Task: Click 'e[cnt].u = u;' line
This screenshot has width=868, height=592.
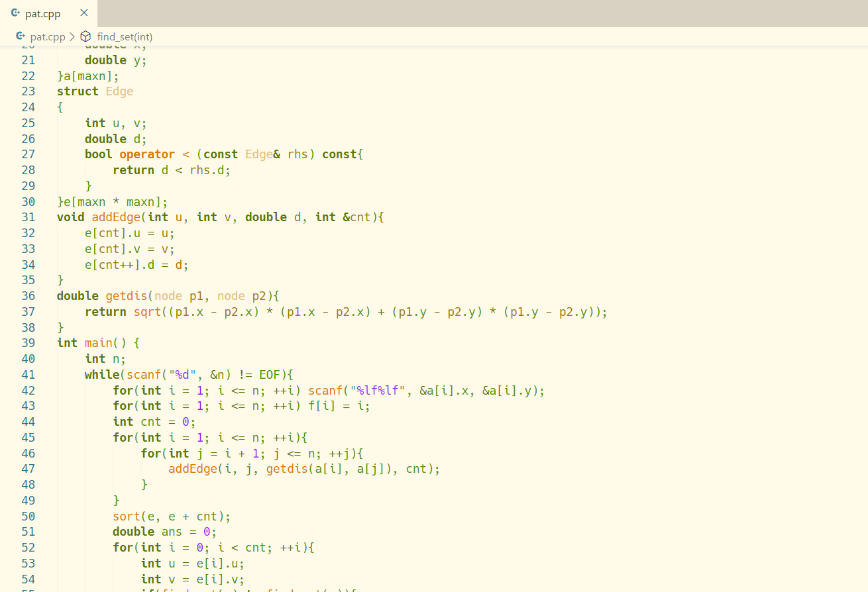Action: point(130,233)
